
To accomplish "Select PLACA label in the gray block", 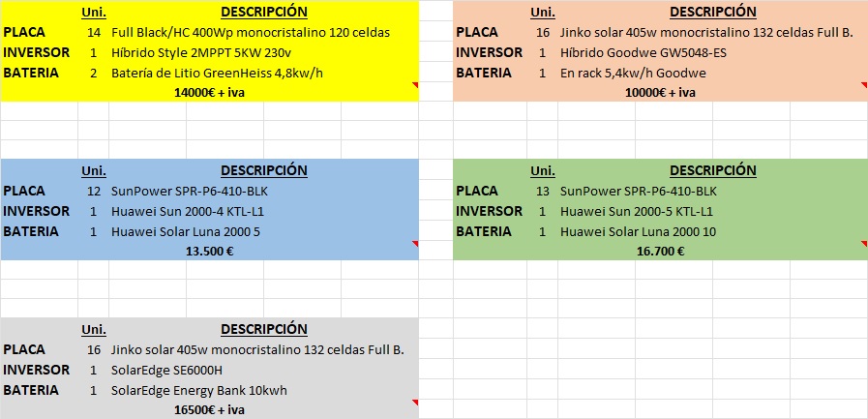I will (24, 350).
